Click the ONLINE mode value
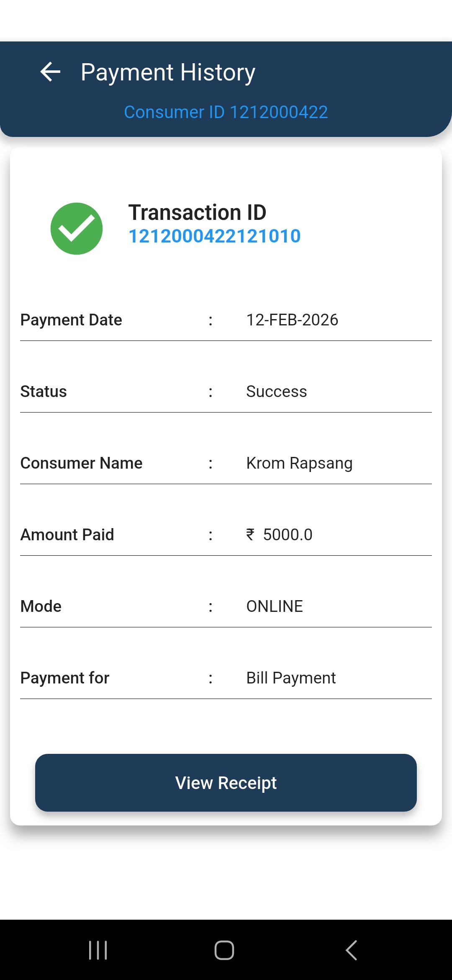This screenshot has width=452, height=980. (274, 606)
